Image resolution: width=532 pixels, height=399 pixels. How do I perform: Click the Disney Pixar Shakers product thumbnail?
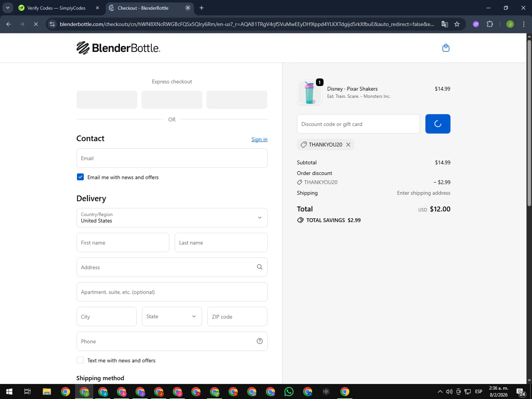[309, 93]
